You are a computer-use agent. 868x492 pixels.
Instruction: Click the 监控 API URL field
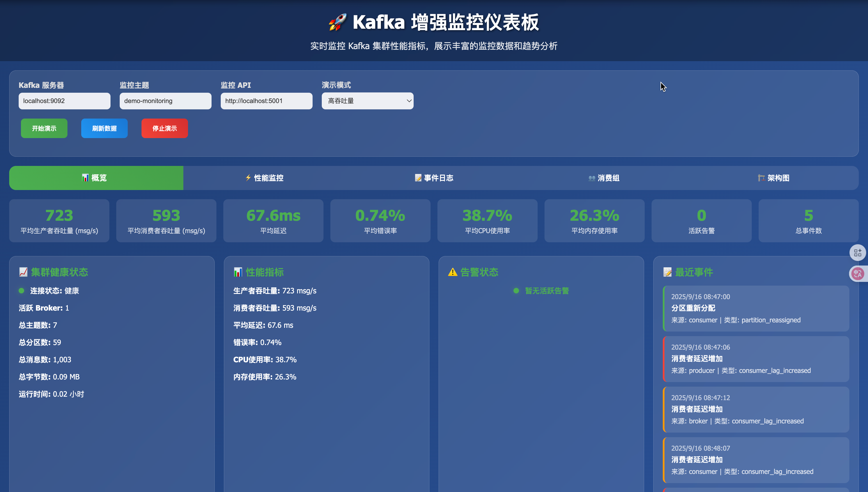click(266, 101)
